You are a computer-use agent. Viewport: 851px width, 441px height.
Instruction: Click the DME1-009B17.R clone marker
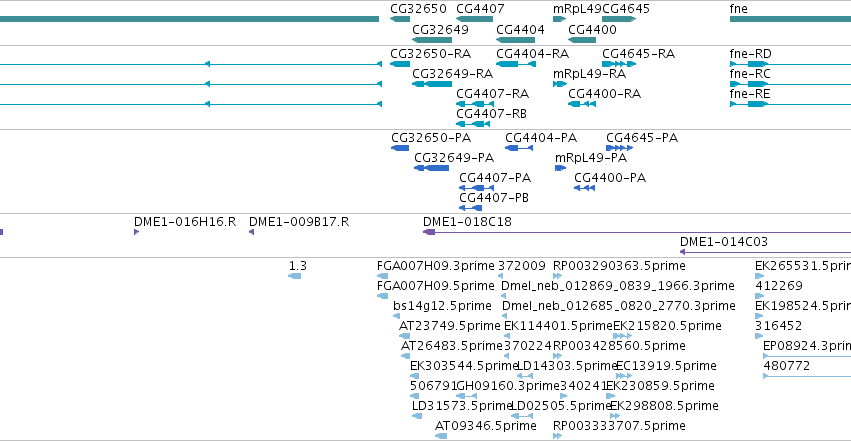[251, 232]
